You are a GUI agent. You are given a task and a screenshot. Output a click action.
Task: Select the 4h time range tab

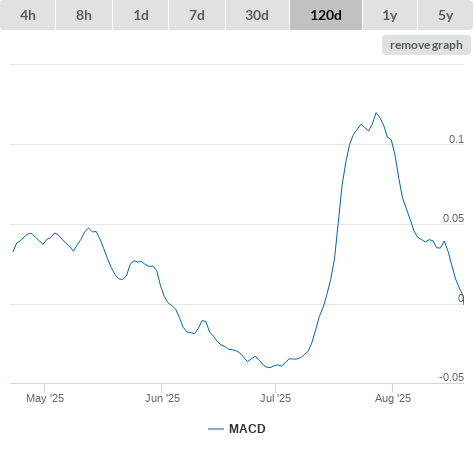[28, 15]
